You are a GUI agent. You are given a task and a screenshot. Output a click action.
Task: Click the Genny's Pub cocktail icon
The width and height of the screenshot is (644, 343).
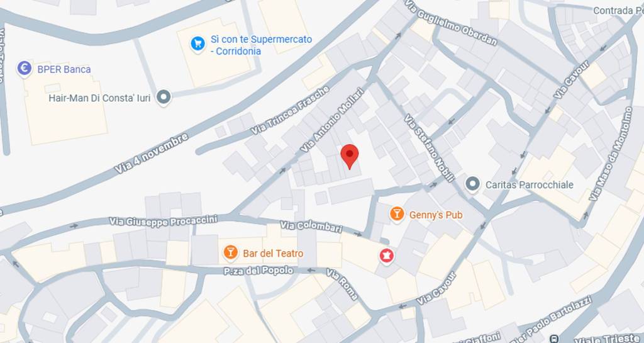coord(397,214)
